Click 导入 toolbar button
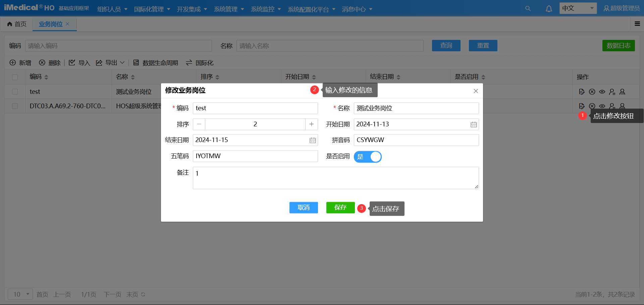Viewport: 644px width, 305px height. (x=79, y=63)
